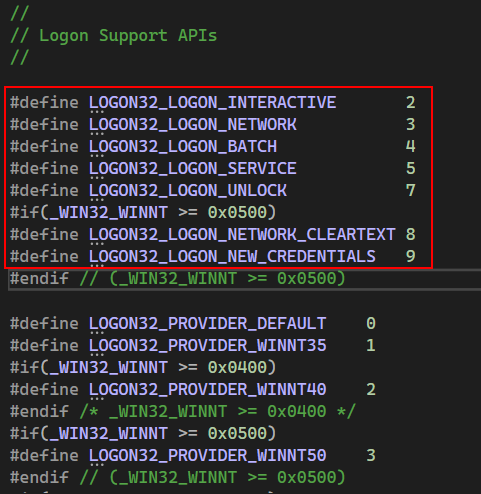Select the LOGON32_PROVIDER_WINNT35 macro name
481x494 pixels.
tap(207, 345)
